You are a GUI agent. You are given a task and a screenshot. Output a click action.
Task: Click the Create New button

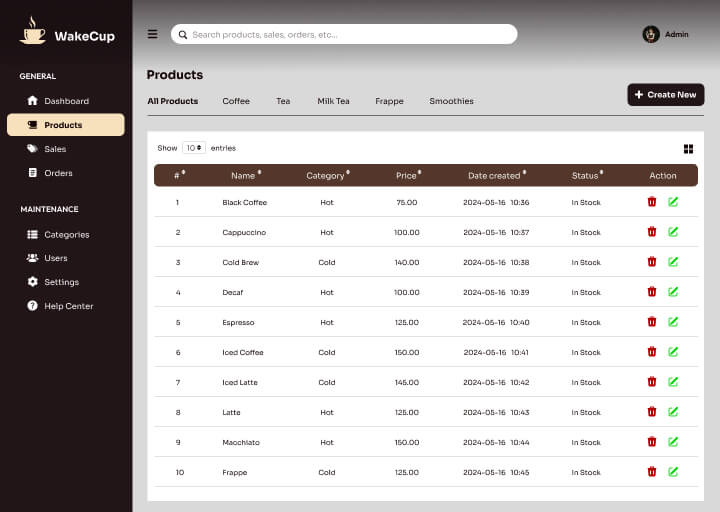[665, 95]
